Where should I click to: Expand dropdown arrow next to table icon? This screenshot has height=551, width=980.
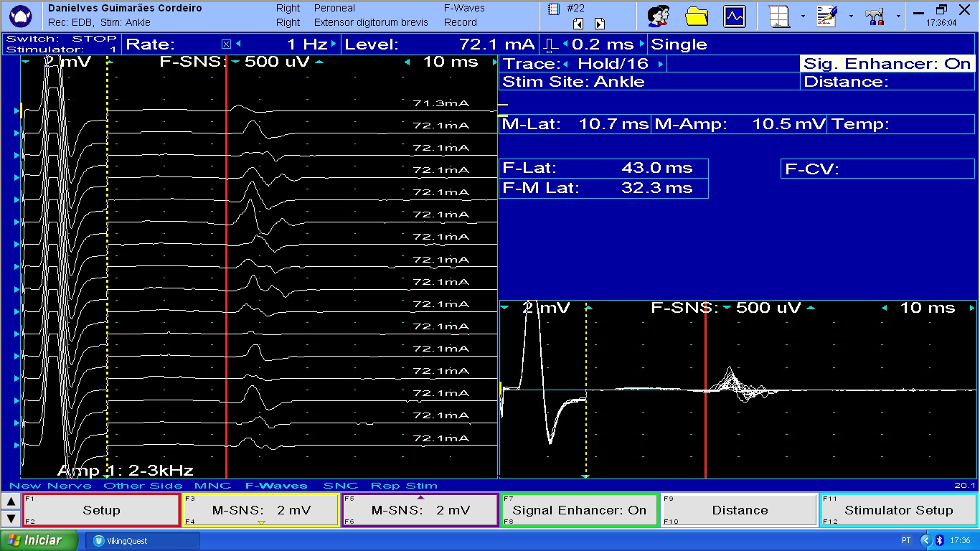(x=803, y=16)
